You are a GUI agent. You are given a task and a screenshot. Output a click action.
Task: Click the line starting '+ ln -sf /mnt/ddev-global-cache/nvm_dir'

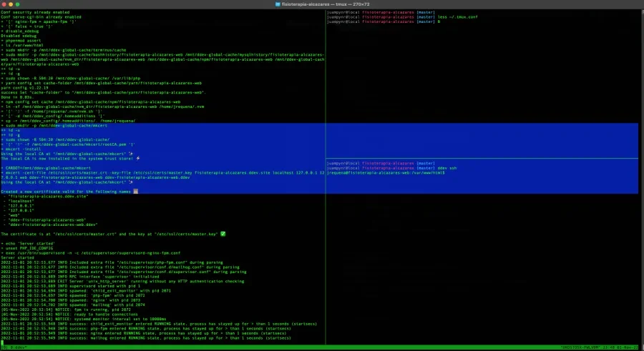click(102, 107)
